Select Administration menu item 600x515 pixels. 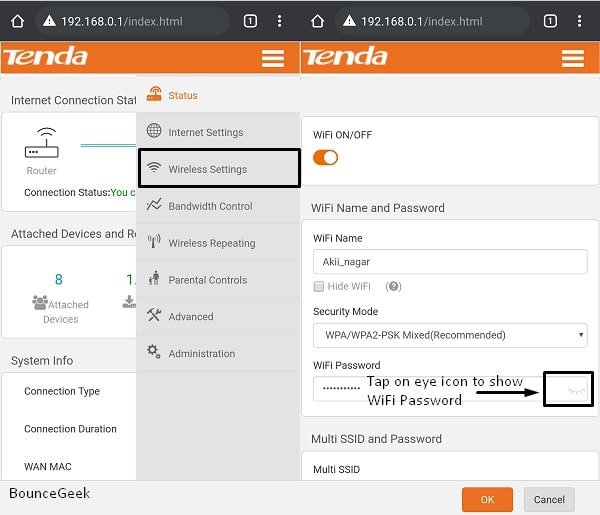[x=218, y=353]
